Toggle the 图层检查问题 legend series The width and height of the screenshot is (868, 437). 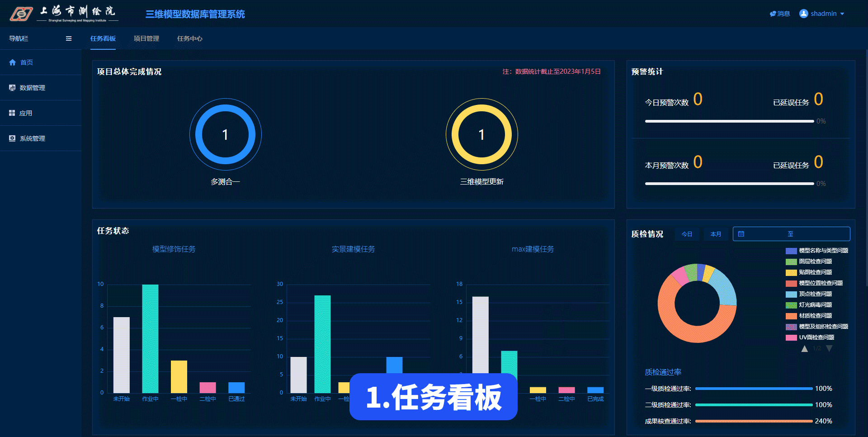pos(791,261)
